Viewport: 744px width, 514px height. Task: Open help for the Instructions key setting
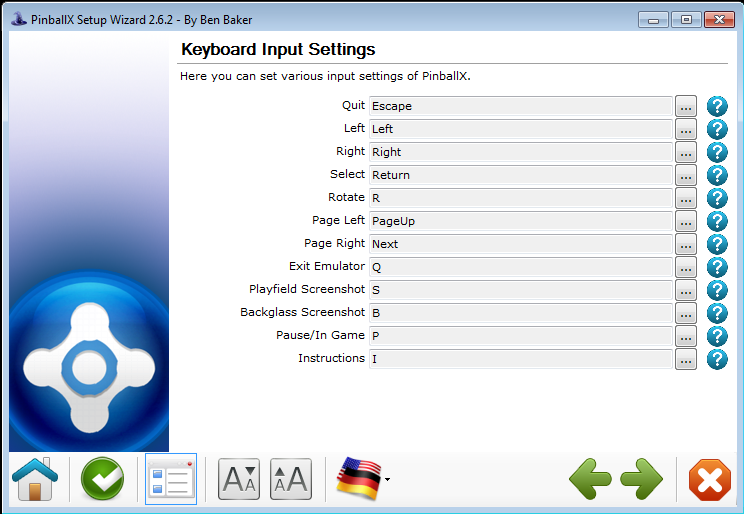point(717,359)
